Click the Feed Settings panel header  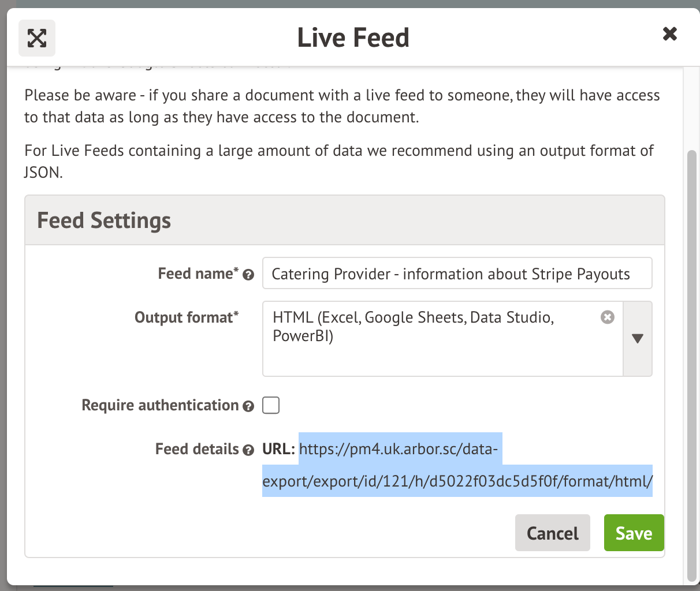[x=344, y=220]
